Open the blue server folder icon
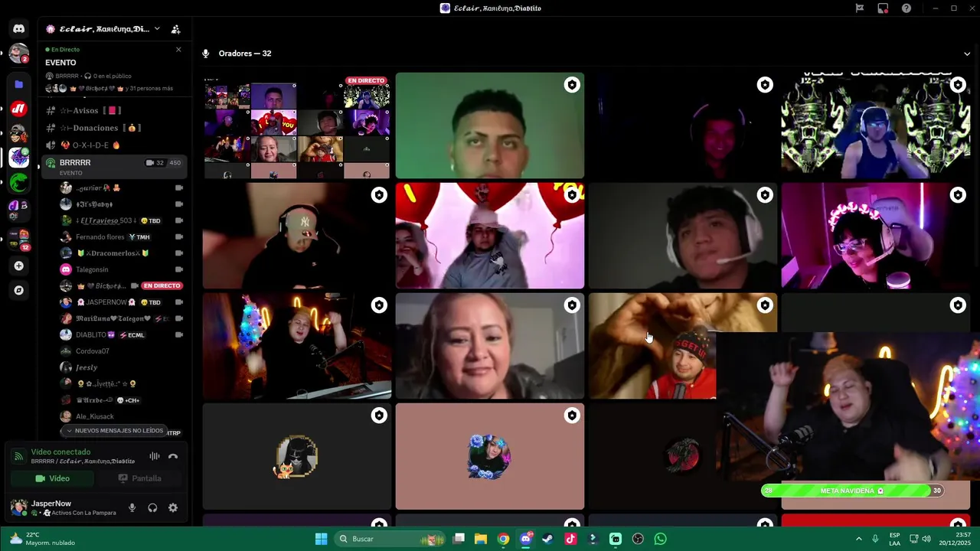The image size is (980, 551). 19,84
